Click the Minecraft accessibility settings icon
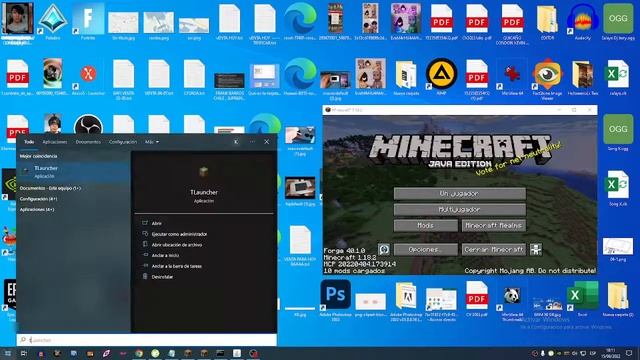The image size is (640, 360). [536, 249]
